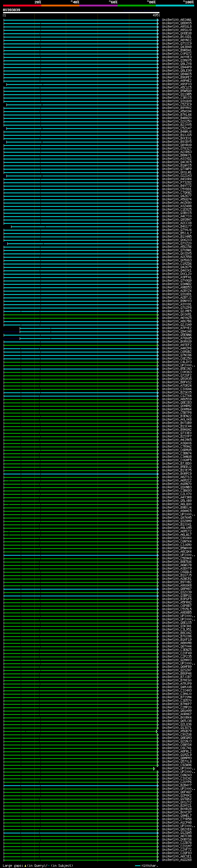The height and width of the screenshot is (868, 197).
Task: Open hit UniRef100_C5Z147
Action: (x=176, y=128)
